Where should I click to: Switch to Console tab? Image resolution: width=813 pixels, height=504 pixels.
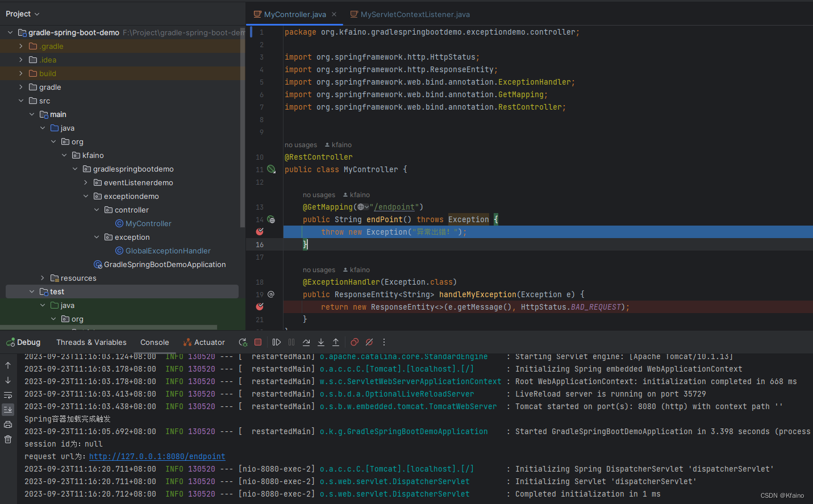[155, 342]
